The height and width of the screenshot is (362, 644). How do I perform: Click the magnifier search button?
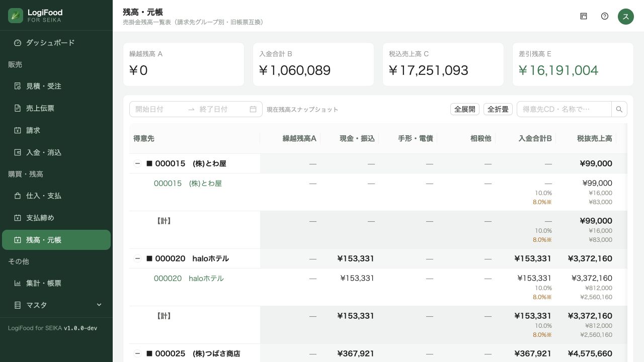[619, 109]
